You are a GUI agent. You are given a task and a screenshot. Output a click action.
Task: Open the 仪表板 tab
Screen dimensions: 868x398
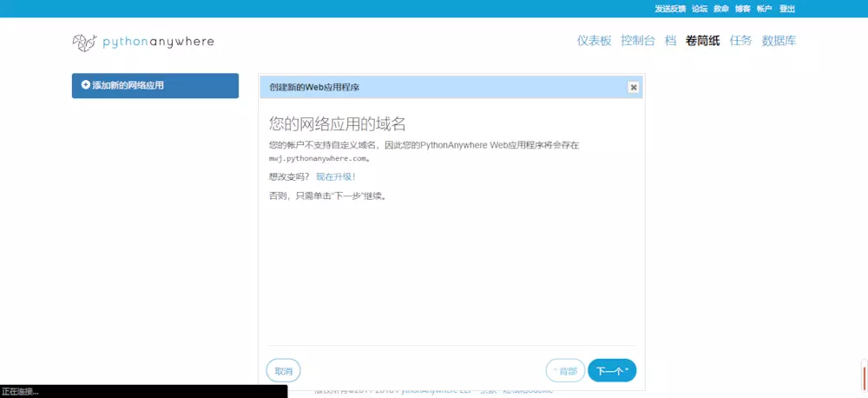click(594, 41)
